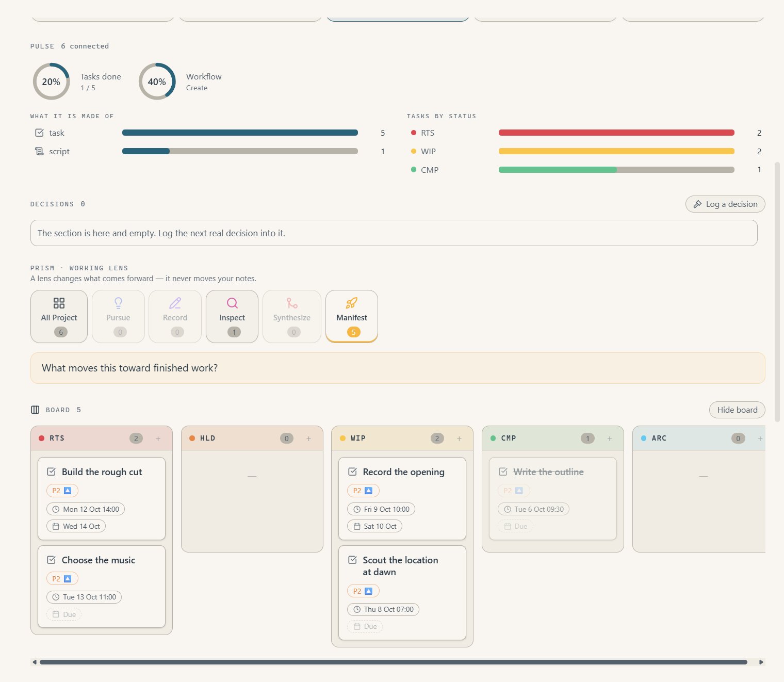
Task: Check off Build the rough cut task
Action: [x=52, y=472]
